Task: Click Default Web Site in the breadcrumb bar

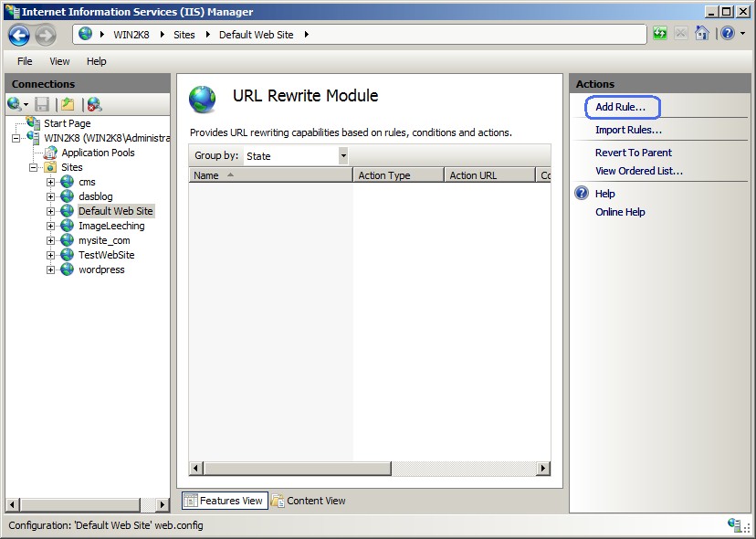Action: coord(256,35)
